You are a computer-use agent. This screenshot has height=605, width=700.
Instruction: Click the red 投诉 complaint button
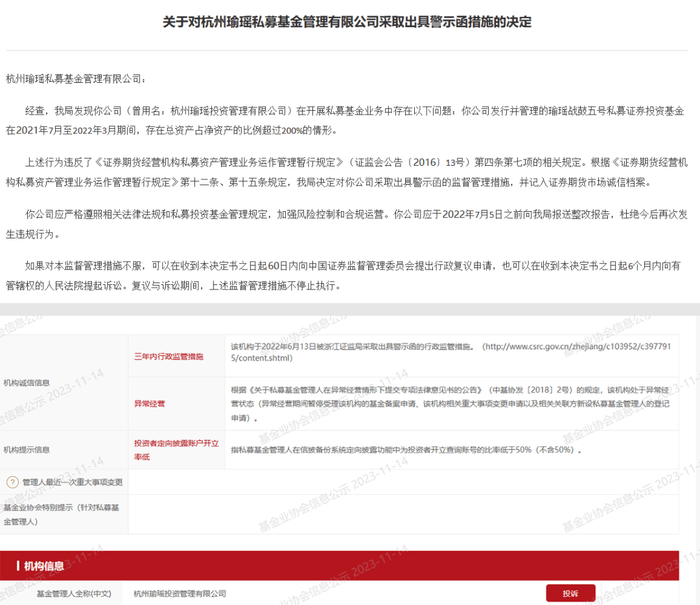[x=570, y=593]
